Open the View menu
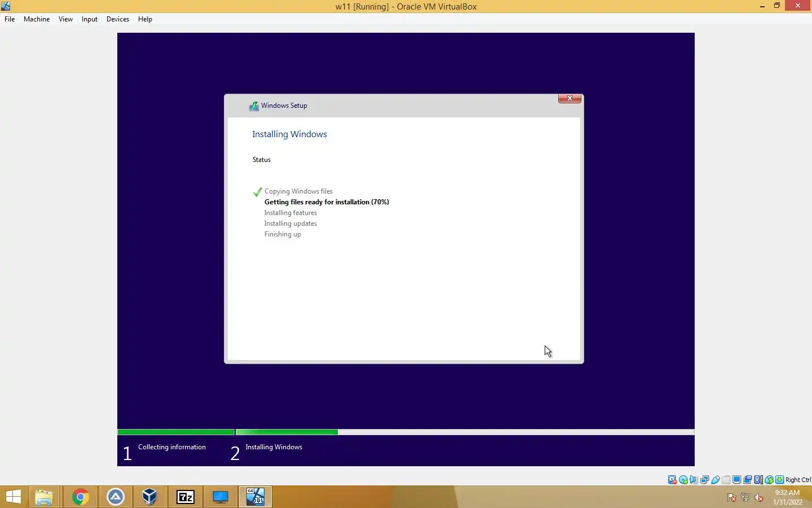 [65, 19]
